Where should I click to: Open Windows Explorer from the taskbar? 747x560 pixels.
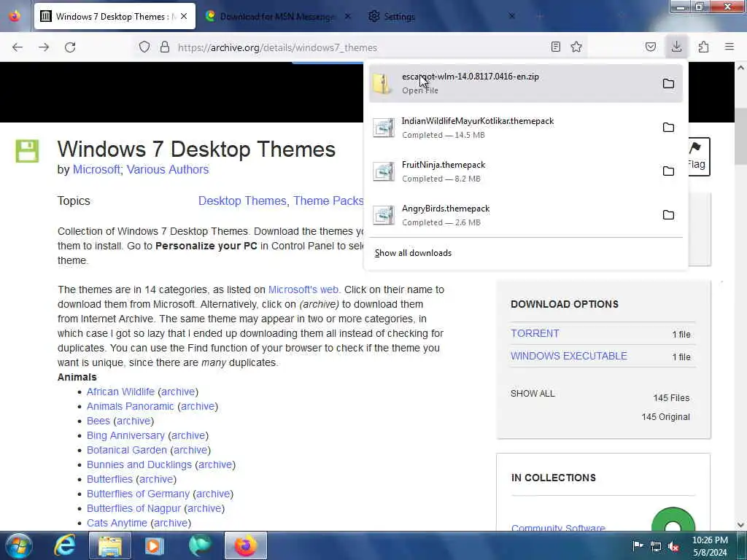(x=110, y=545)
